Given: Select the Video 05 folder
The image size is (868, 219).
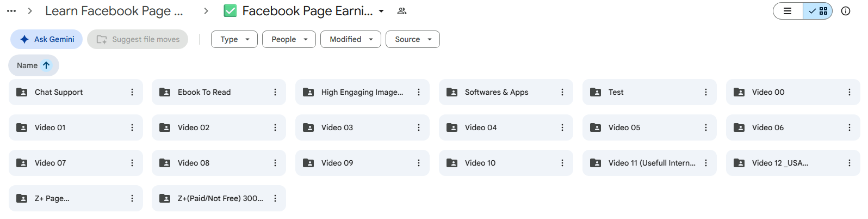Looking at the screenshot, I should (649, 127).
